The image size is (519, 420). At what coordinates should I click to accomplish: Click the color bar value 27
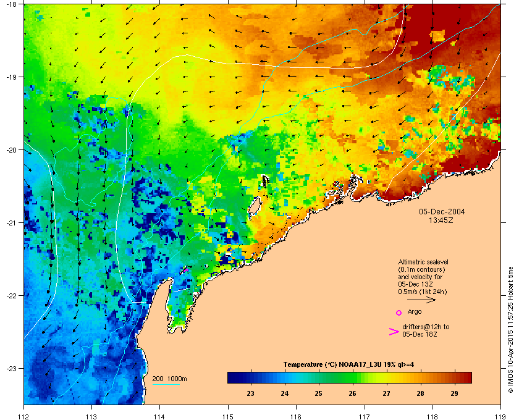[386, 393]
